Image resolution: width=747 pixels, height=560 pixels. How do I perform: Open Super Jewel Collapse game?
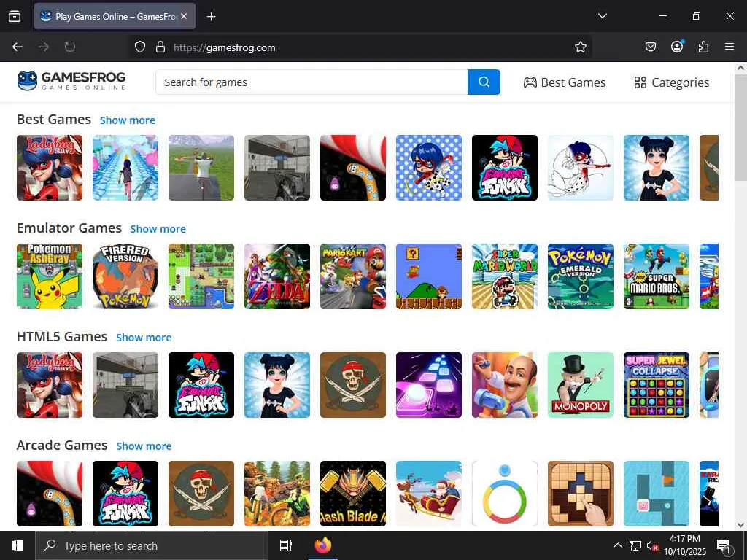pyautogui.click(x=657, y=385)
